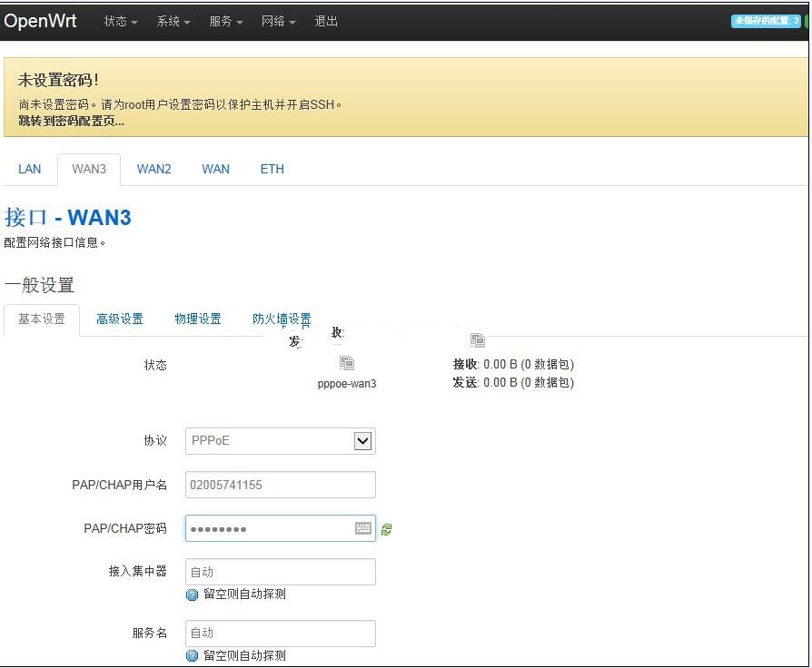812x668 pixels.
Task: Click help icon under 服务名 field
Action: [192, 655]
